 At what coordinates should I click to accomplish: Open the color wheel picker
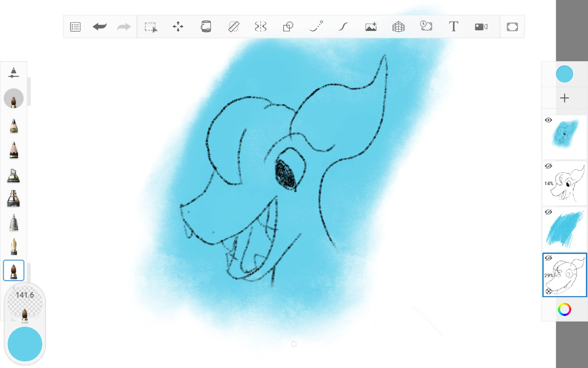(564, 309)
